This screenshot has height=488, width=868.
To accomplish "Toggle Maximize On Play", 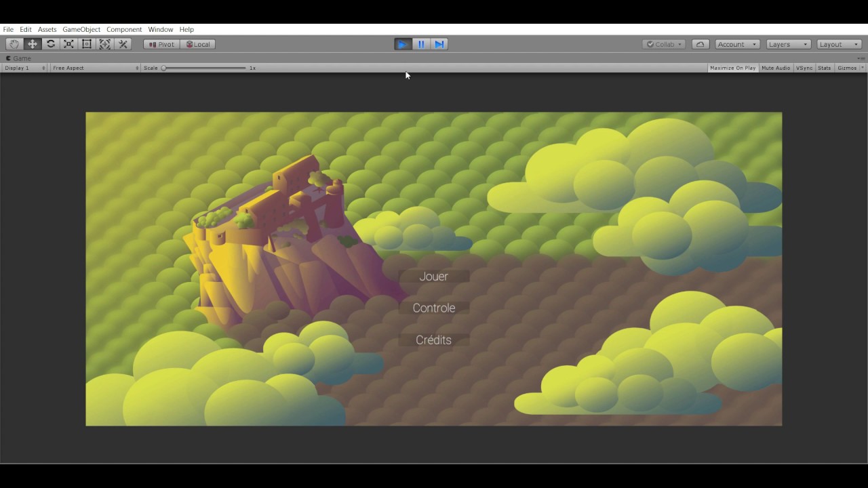I will pyautogui.click(x=732, y=68).
